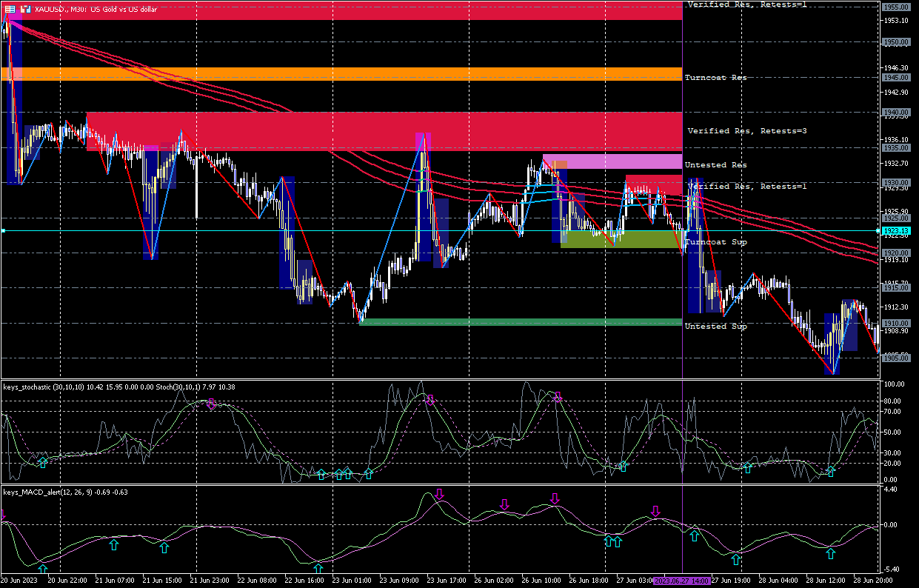Click the stochastic scale value 100.00
Screen dimensions: 919x588
(896, 384)
